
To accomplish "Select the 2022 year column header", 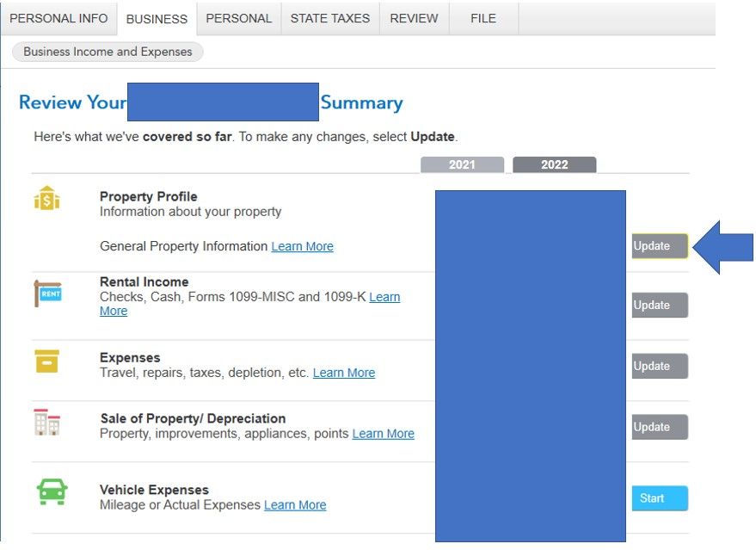I will pos(555,164).
